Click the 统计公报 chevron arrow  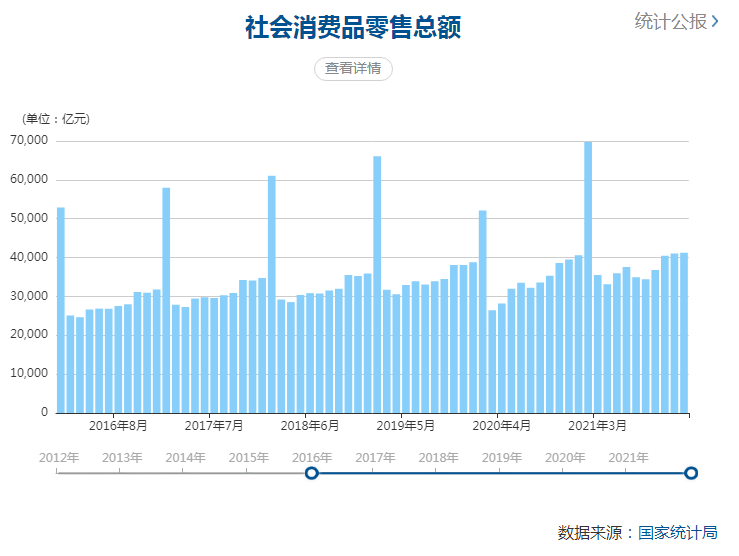tap(714, 22)
